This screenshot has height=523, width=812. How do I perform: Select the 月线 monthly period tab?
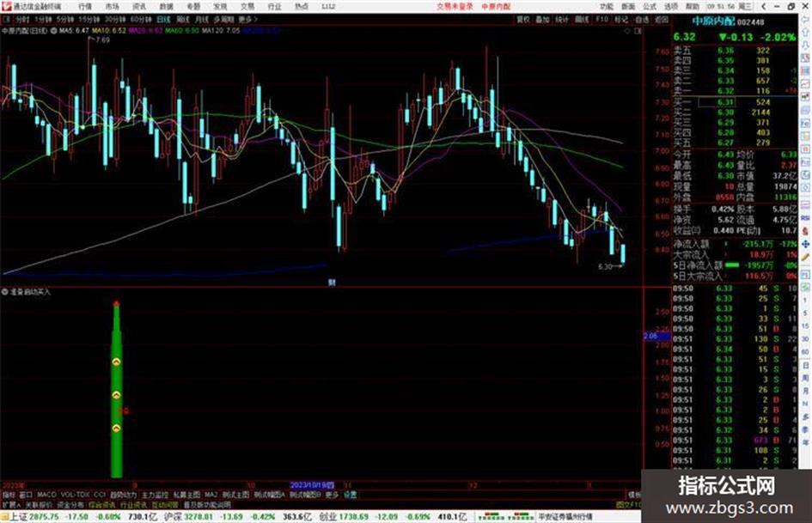[x=201, y=19]
